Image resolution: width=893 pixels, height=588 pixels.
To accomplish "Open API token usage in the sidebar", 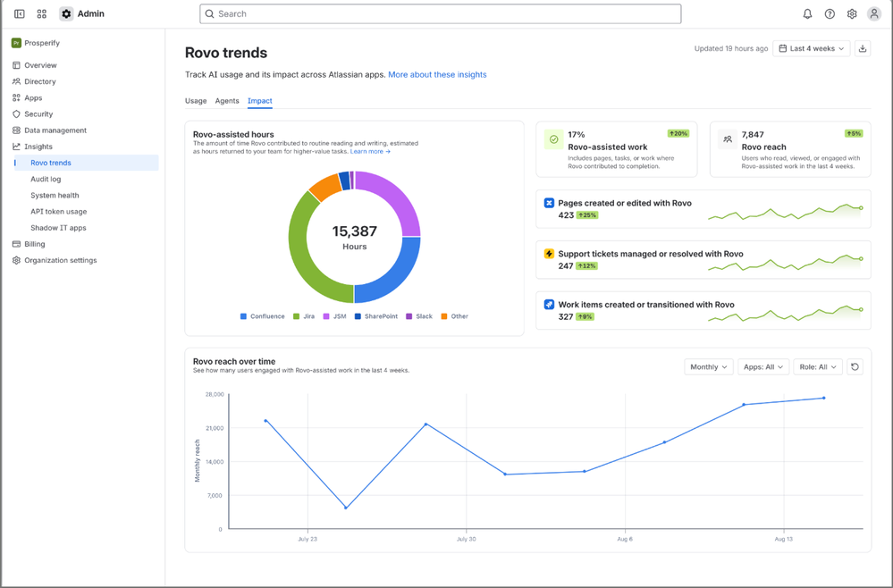I will point(59,211).
